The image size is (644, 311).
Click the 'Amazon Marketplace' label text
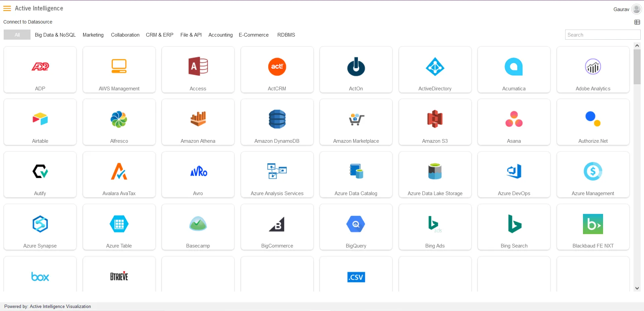tap(356, 141)
